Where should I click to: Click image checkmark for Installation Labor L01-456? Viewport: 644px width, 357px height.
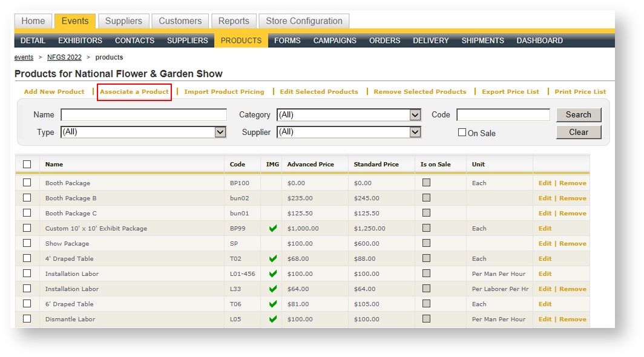(x=273, y=273)
